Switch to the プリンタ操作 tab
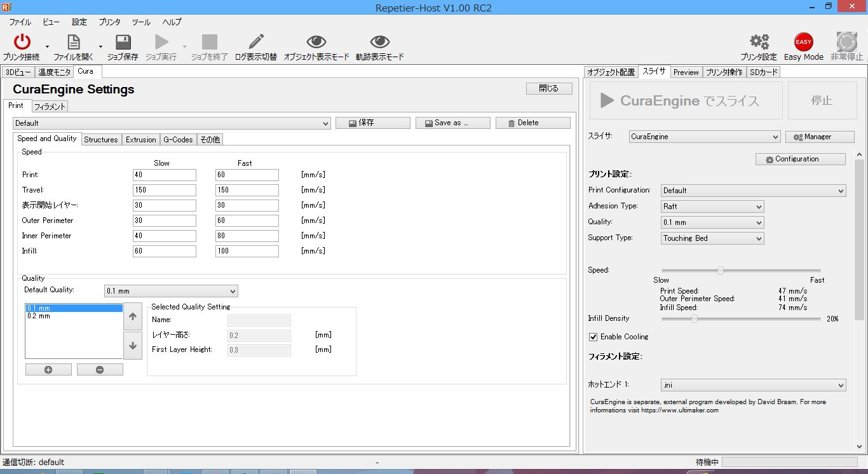Viewport: 868px width, 474px height. point(724,72)
